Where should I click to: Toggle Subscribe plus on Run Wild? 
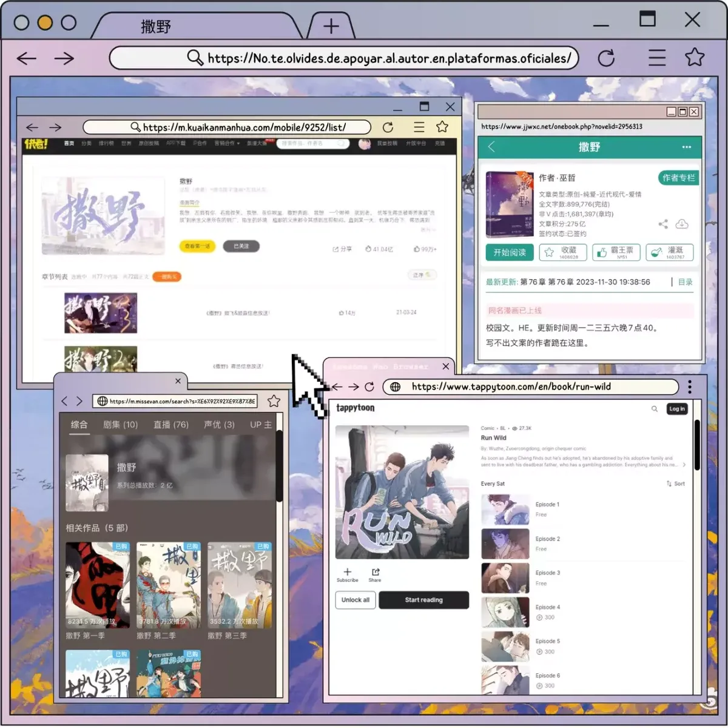tap(347, 575)
